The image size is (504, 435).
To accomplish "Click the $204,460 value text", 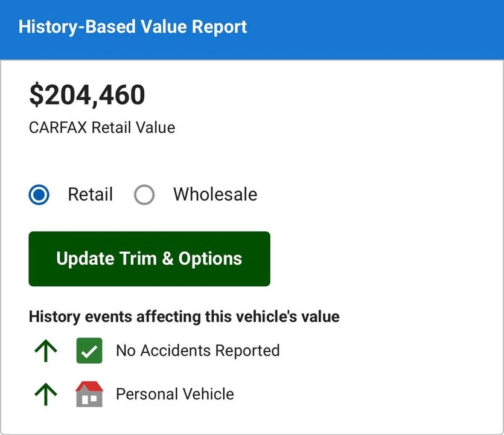I will click(87, 95).
